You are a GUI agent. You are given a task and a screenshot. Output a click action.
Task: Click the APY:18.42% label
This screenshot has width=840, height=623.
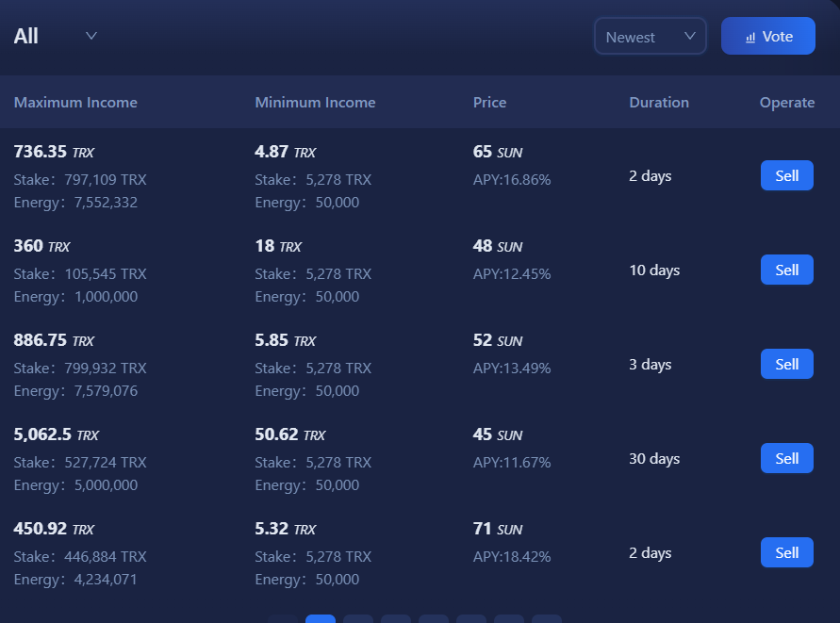click(511, 557)
